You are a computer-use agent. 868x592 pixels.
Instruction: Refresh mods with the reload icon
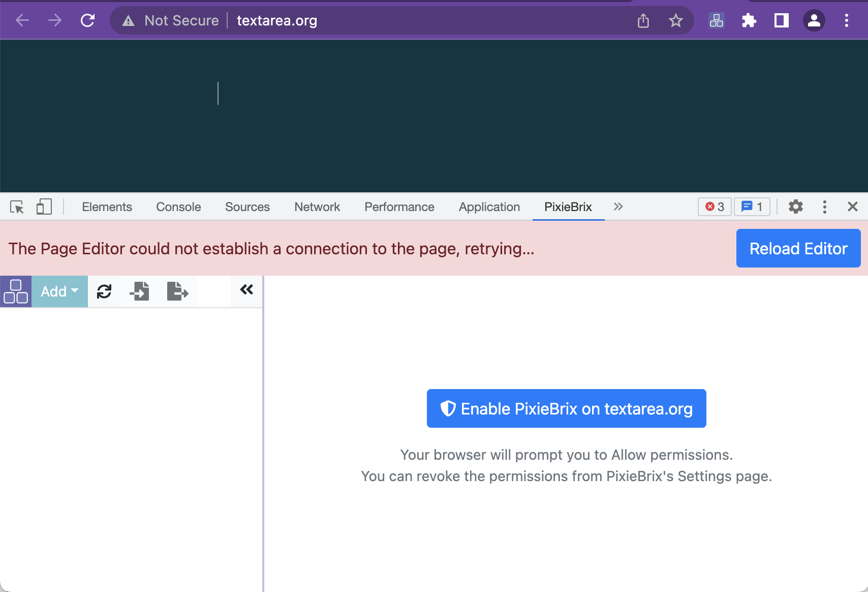104,291
